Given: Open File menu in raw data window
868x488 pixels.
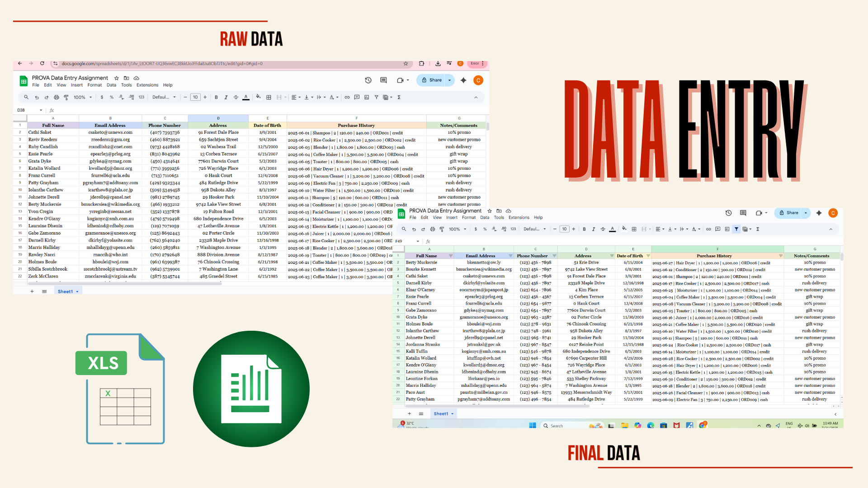Looking at the screenshot, I should tap(36, 85).
